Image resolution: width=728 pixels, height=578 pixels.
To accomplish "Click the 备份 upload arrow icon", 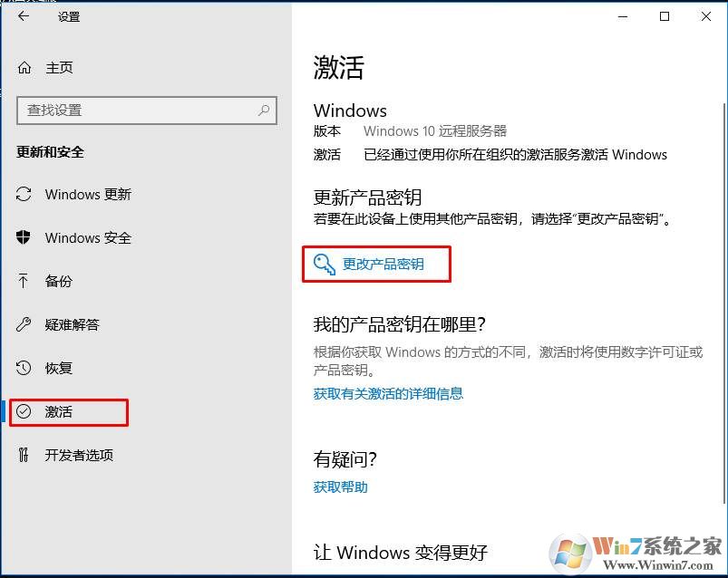I will click(23, 281).
